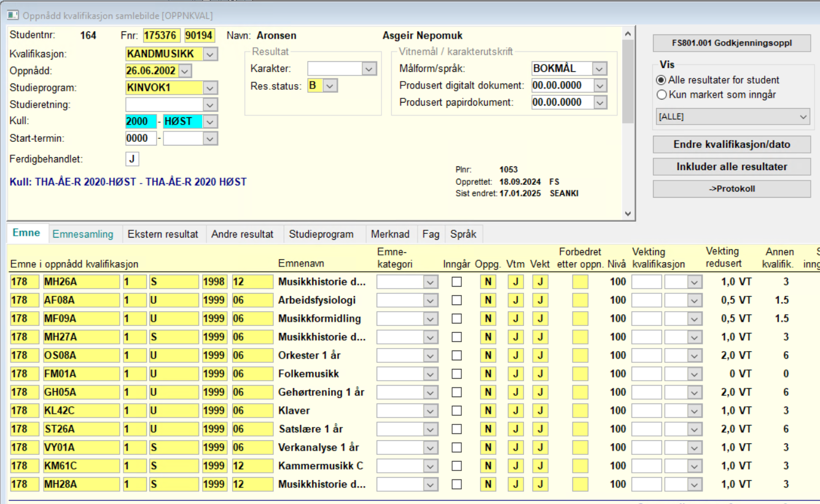This screenshot has height=504, width=820.
Task: Focus the Ferdigbehandlet field showing J
Action: tap(132, 159)
